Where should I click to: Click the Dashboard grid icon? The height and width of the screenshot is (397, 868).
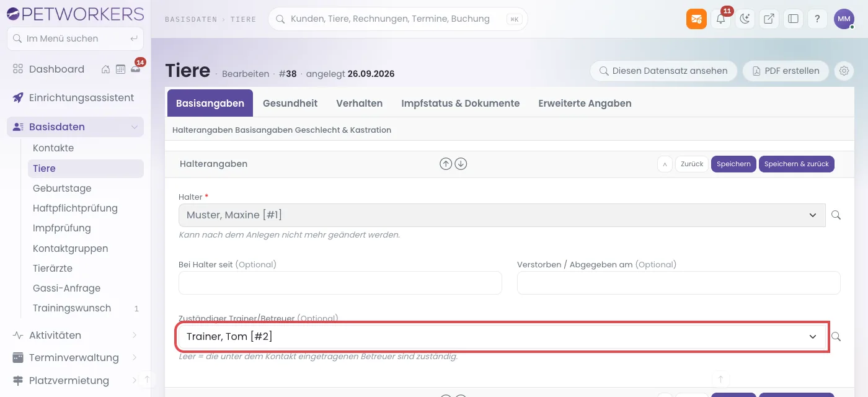click(x=18, y=69)
